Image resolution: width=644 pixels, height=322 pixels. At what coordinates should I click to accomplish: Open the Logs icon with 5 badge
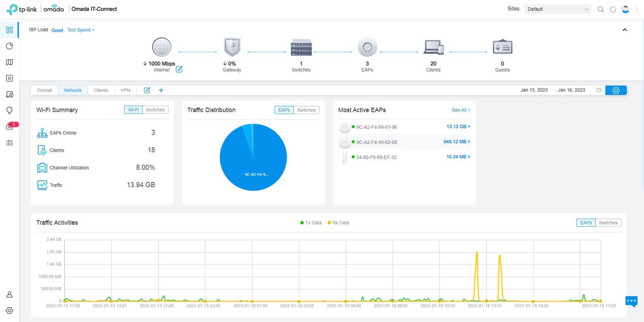point(10,126)
